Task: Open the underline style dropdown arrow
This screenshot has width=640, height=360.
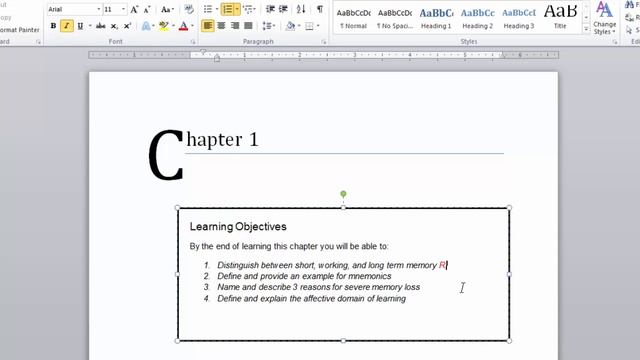Action: [x=90, y=26]
